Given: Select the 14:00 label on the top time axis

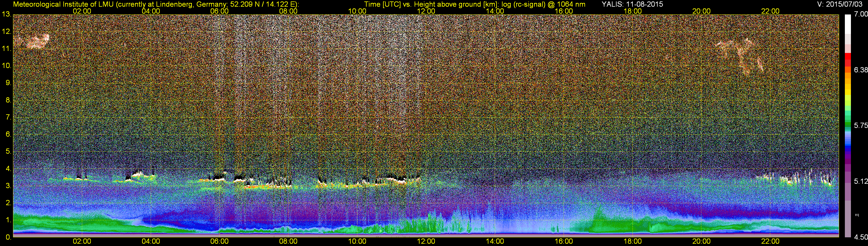Looking at the screenshot, I should (495, 11).
